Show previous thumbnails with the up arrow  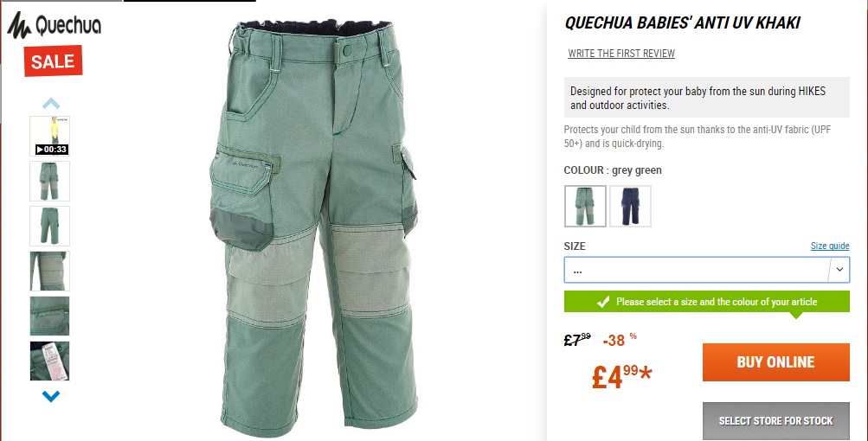[x=51, y=104]
